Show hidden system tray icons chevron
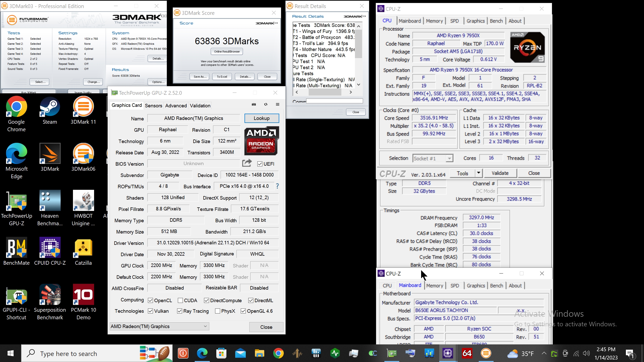This screenshot has width=644, height=362. click(544, 353)
